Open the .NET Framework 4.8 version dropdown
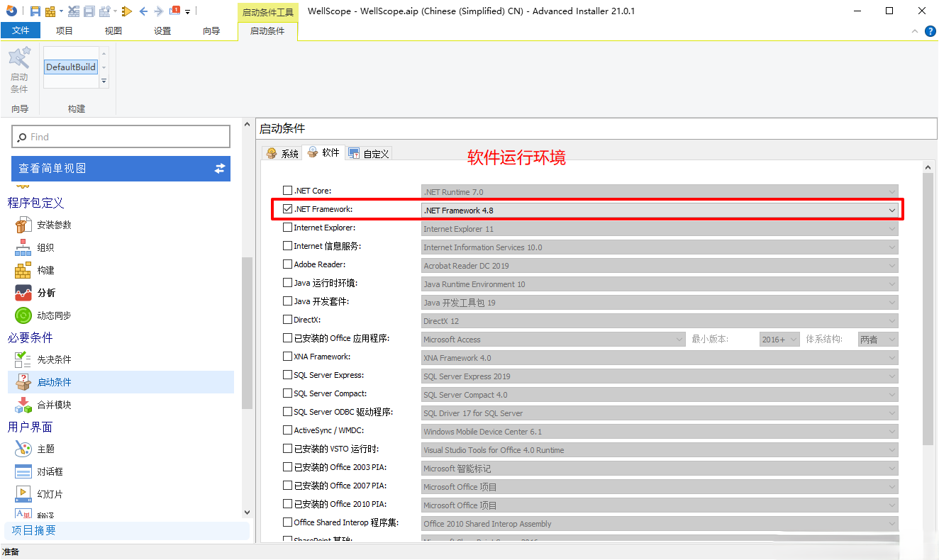 pos(660,211)
